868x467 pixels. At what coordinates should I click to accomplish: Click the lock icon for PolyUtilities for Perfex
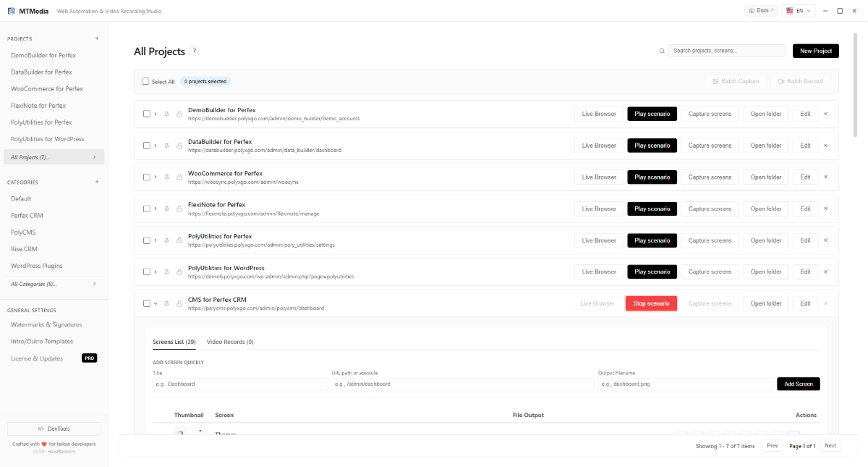click(x=179, y=240)
